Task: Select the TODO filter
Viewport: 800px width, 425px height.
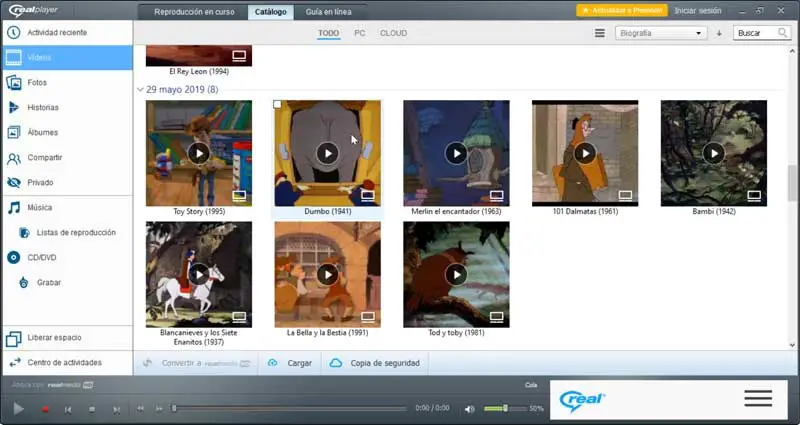Action: pos(329,33)
